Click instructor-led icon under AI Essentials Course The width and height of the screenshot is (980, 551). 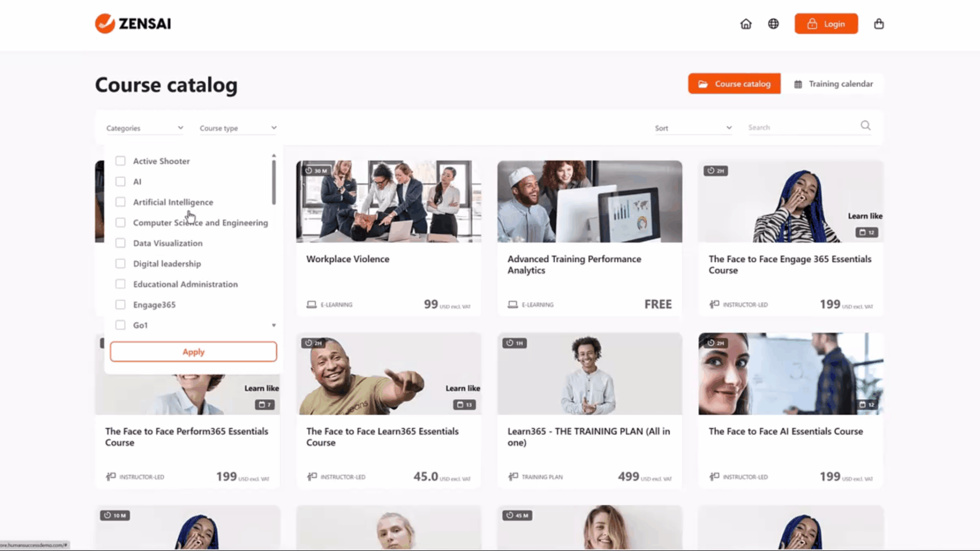pos(714,477)
